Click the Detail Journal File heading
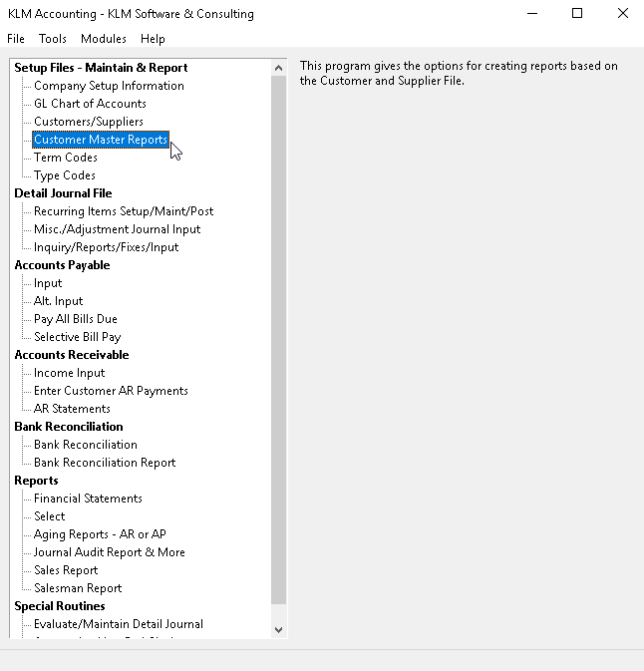The width and height of the screenshot is (644, 671). pos(63,193)
